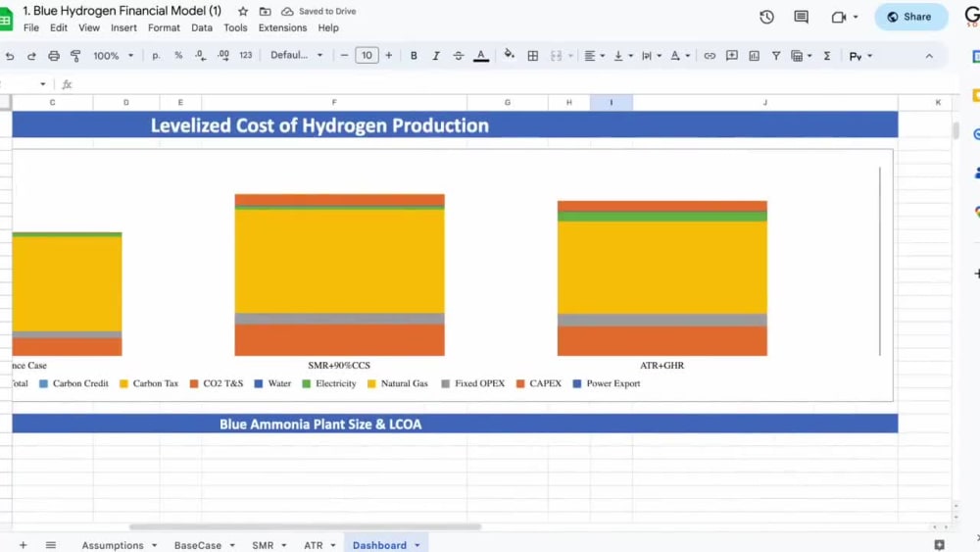Open the Tools menu
This screenshot has width=980, height=552.
point(235,27)
